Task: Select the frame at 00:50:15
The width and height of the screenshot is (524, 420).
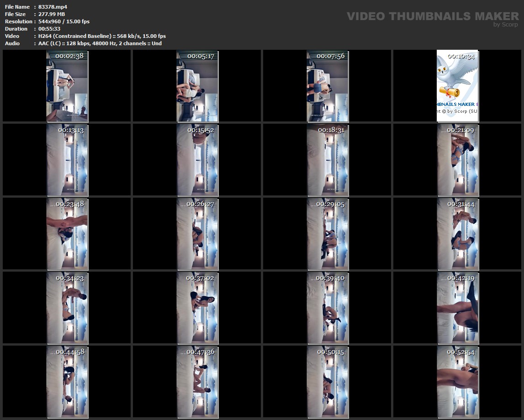Action: (x=328, y=382)
